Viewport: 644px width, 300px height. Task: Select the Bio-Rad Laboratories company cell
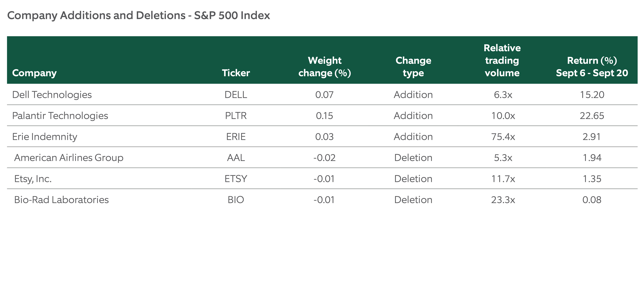click(62, 200)
